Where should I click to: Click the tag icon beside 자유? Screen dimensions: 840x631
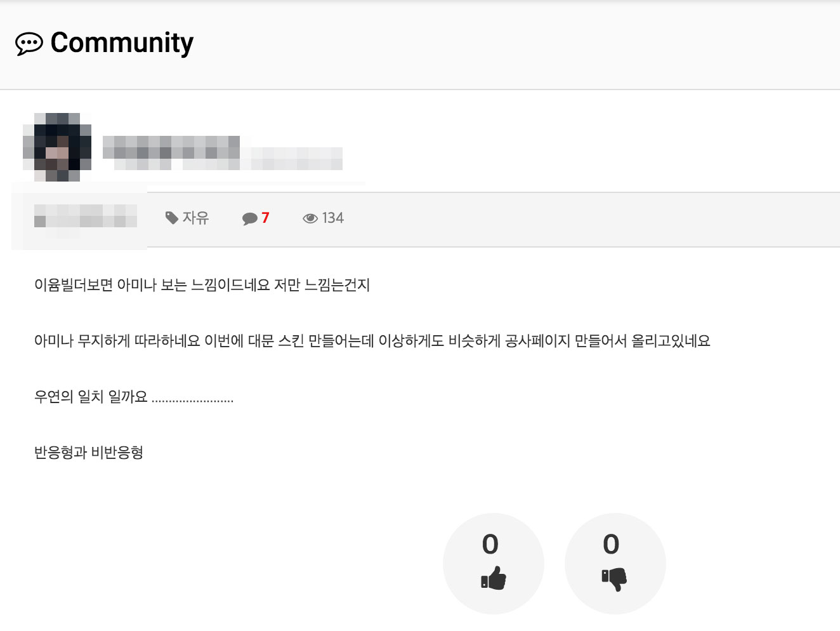click(x=171, y=218)
